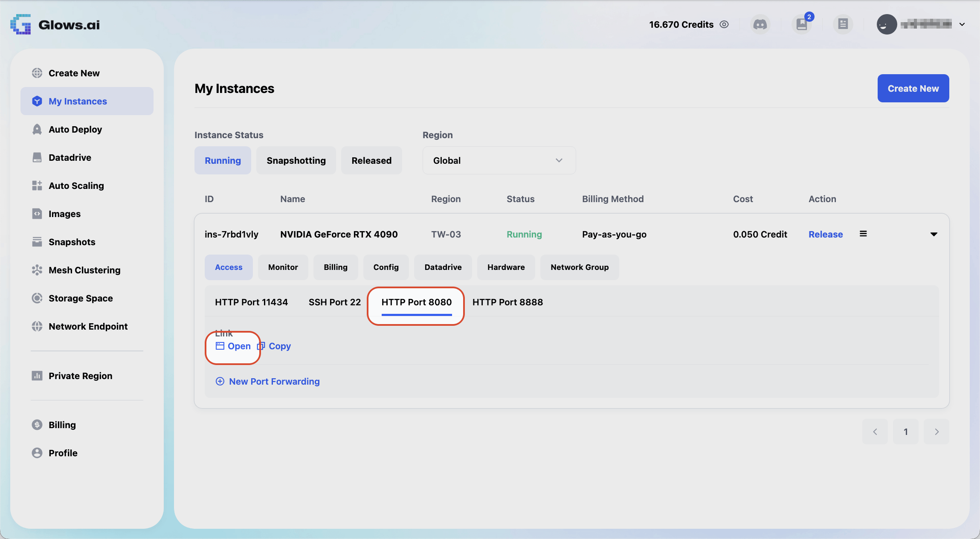Open the Global region dropdown
This screenshot has width=980, height=539.
point(499,160)
